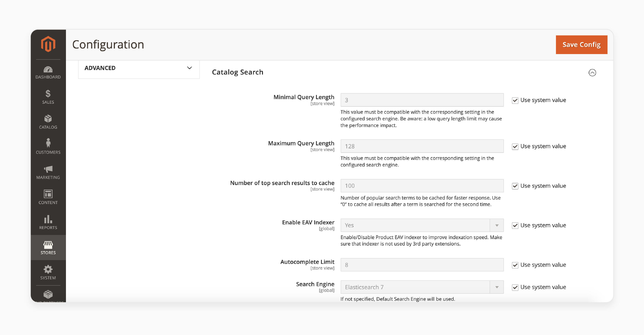Image resolution: width=644 pixels, height=335 pixels.
Task: Click the Search Engine label
Action: [x=315, y=284]
